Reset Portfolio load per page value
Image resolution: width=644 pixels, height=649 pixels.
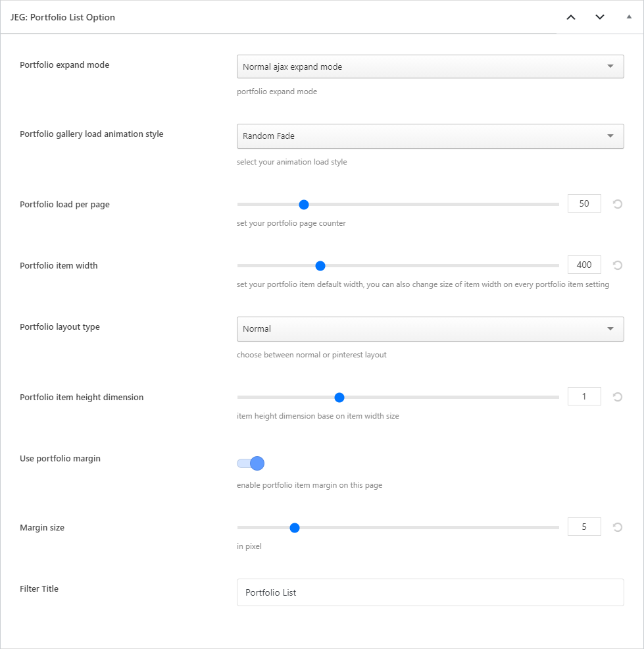tap(617, 204)
